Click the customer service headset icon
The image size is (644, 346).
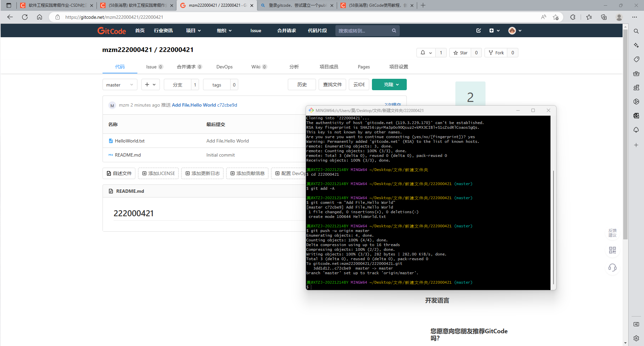(613, 268)
